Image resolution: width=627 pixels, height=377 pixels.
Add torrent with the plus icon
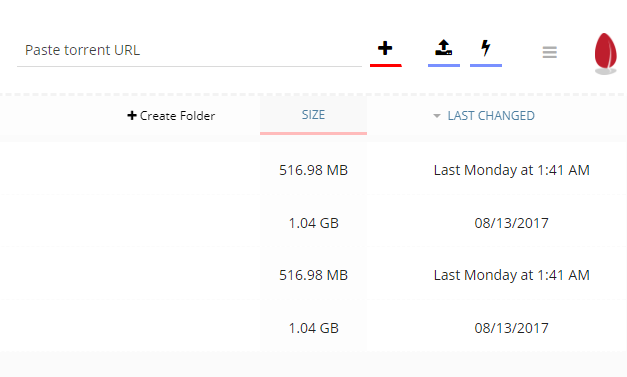click(x=385, y=48)
